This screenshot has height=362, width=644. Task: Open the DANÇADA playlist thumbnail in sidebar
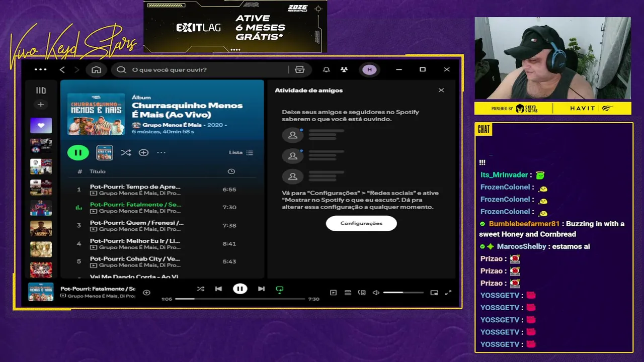[41, 269]
